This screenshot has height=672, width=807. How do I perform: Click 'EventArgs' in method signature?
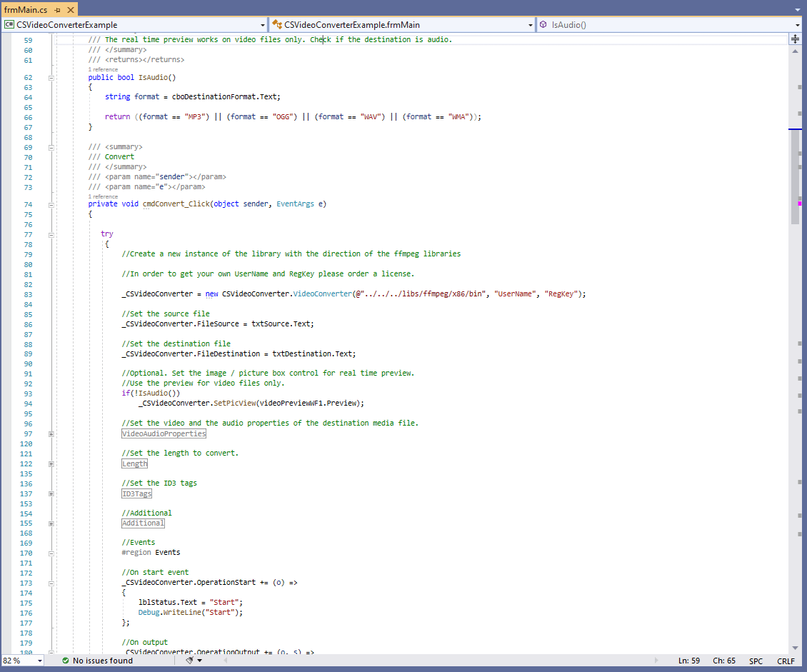coord(296,204)
